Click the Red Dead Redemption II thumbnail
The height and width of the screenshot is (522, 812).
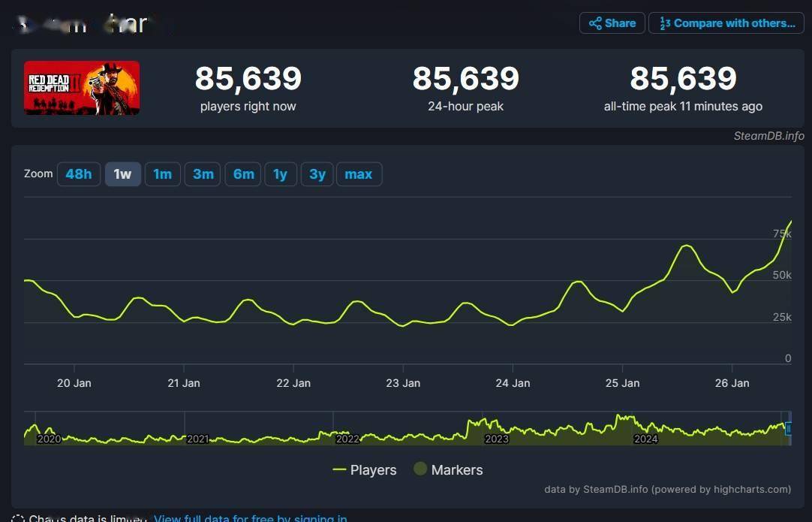point(82,88)
